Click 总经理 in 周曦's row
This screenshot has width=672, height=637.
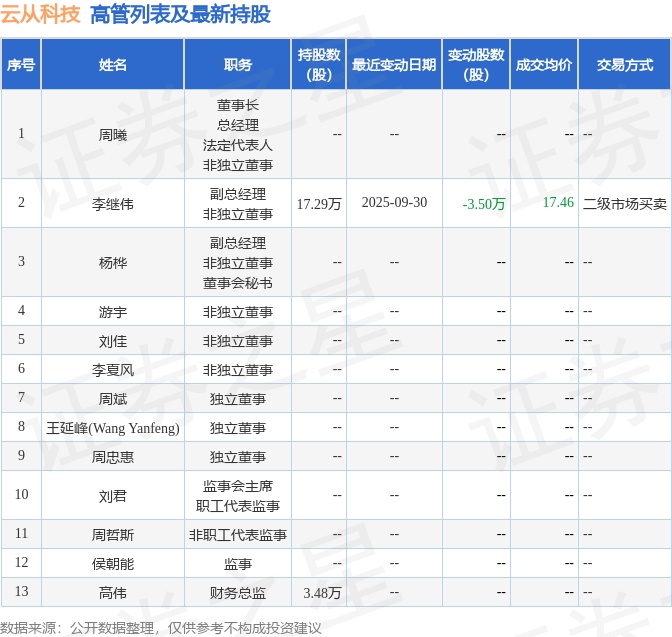pos(238,125)
